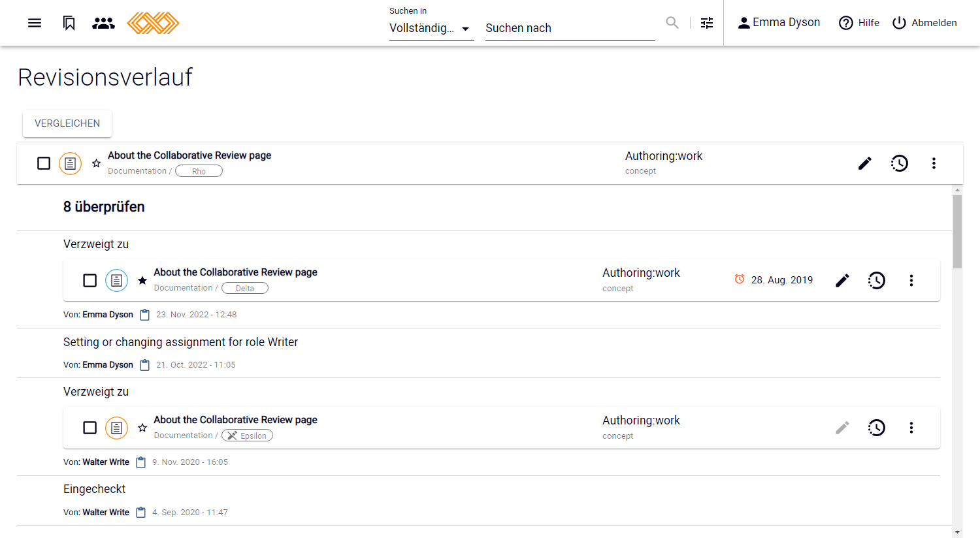Select 'Setting or changing assignment for role Writer' entry
The height and width of the screenshot is (555, 980).
point(180,342)
